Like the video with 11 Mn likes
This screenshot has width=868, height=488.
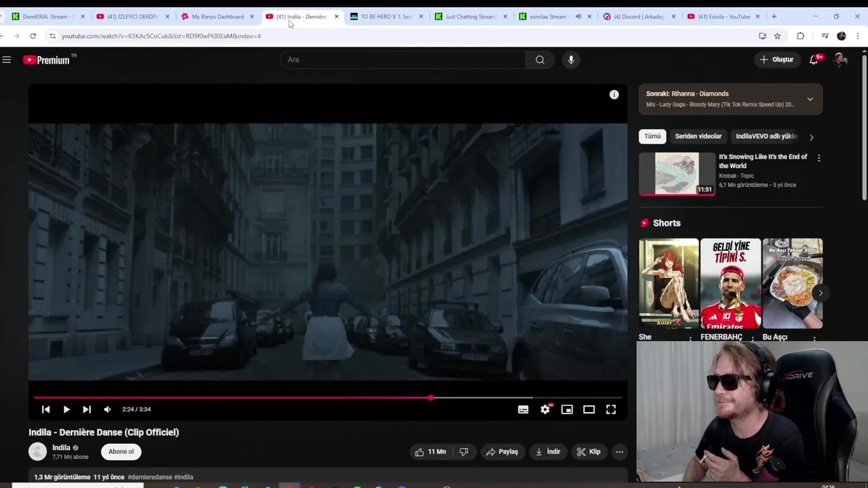coord(431,452)
